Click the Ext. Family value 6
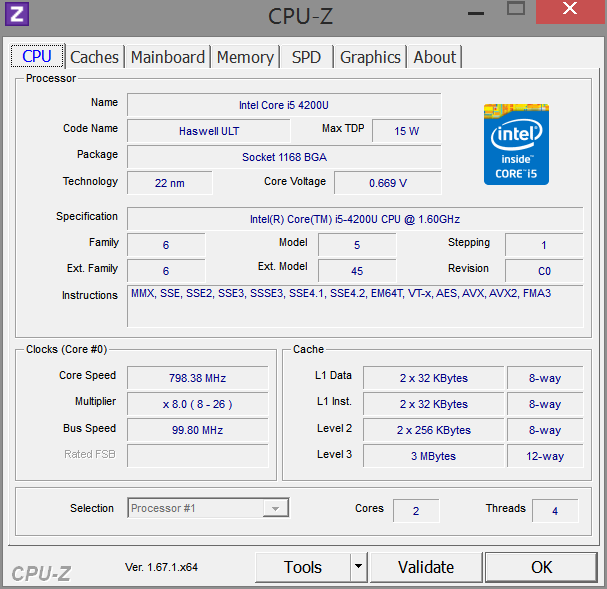The height and width of the screenshot is (589, 607). tap(166, 271)
